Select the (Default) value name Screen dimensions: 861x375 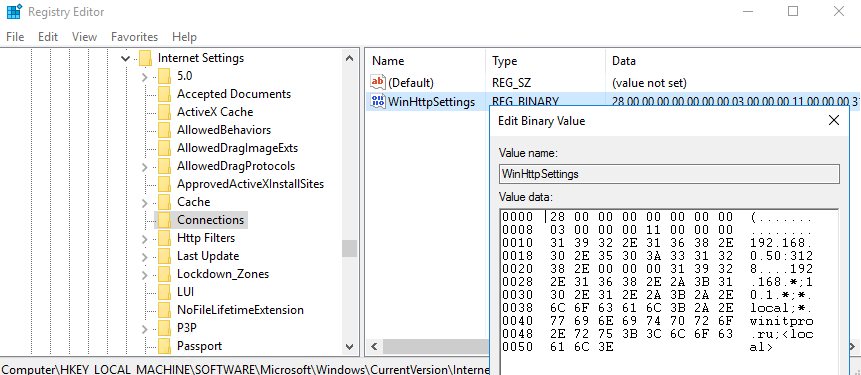tap(411, 83)
